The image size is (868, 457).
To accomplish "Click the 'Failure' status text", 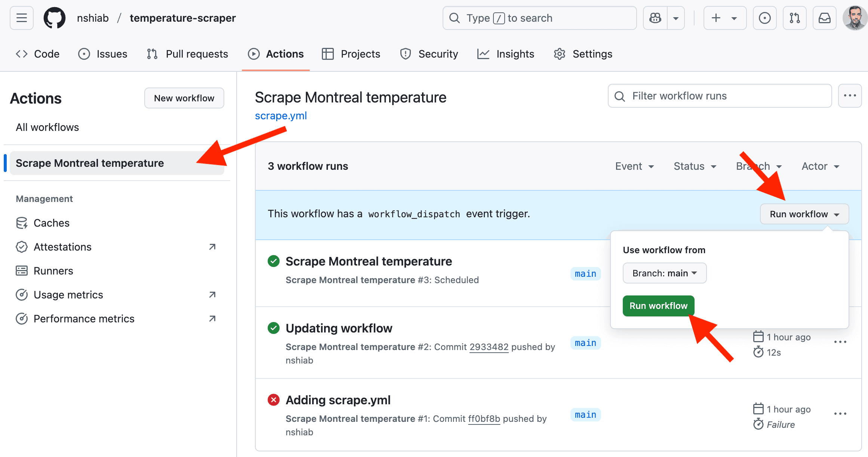I will [x=781, y=424].
